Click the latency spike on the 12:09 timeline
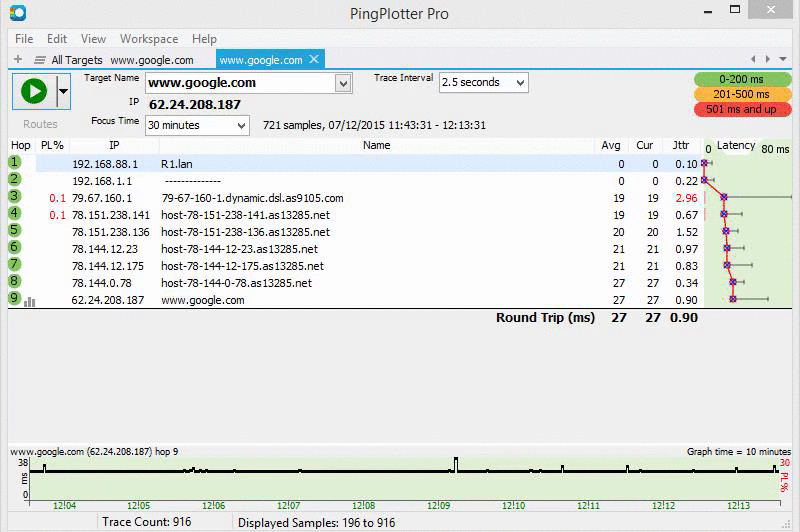 (456, 464)
